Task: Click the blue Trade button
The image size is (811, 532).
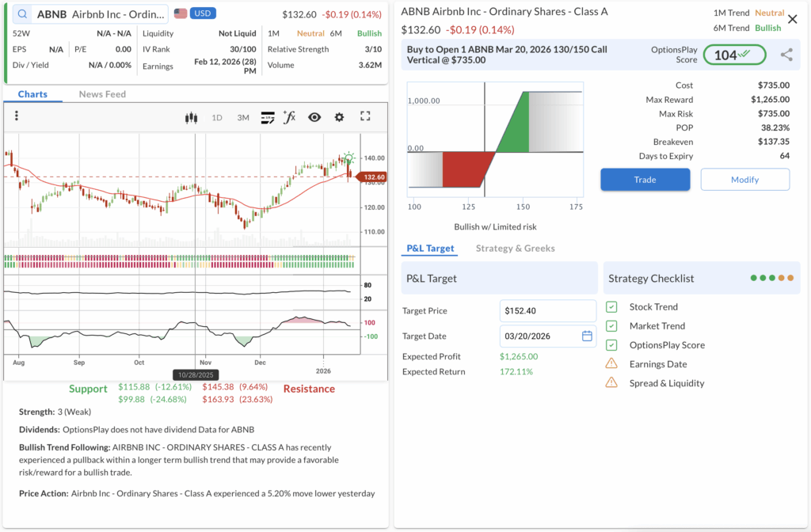Action: pyautogui.click(x=645, y=180)
